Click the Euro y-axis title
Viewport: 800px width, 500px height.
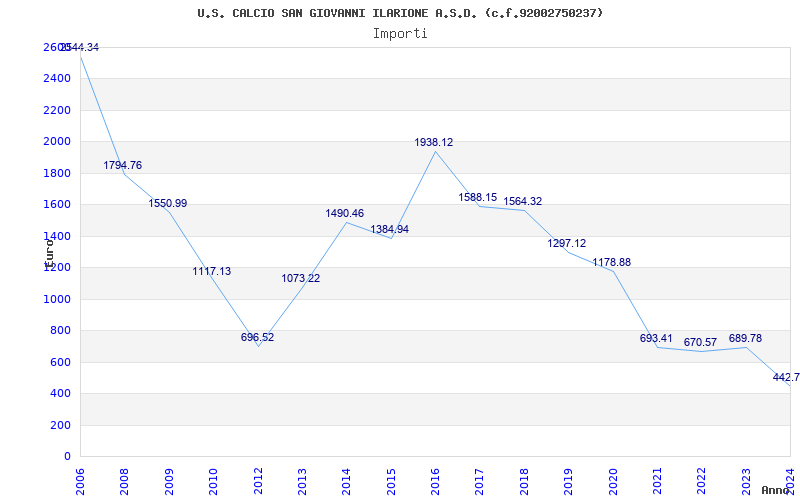coord(49,253)
